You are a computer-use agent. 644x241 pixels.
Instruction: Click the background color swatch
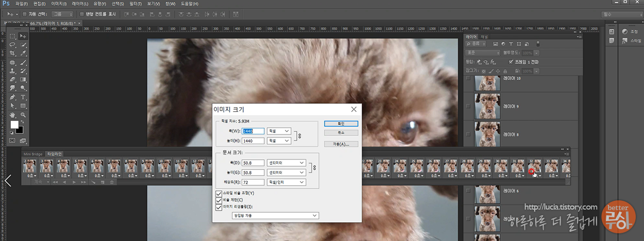(20, 130)
